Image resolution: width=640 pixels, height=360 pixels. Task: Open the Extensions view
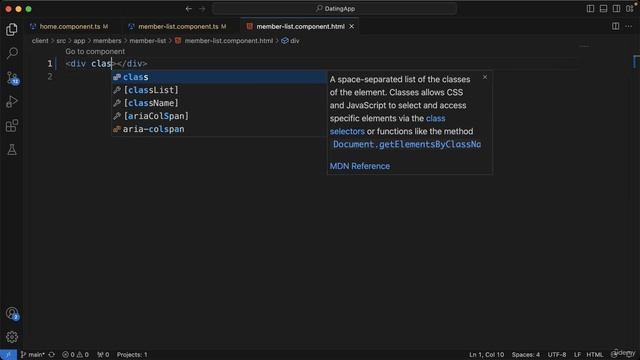click(12, 126)
